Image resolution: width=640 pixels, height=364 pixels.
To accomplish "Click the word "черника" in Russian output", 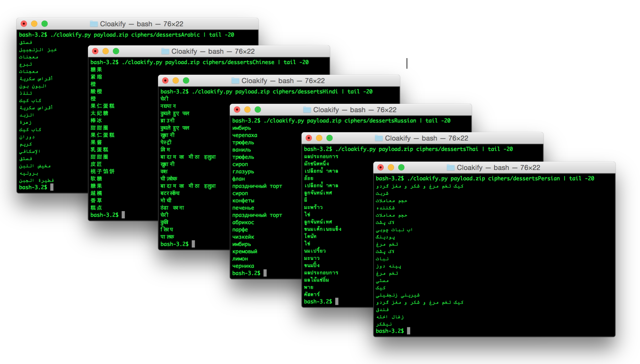I will 243,266.
